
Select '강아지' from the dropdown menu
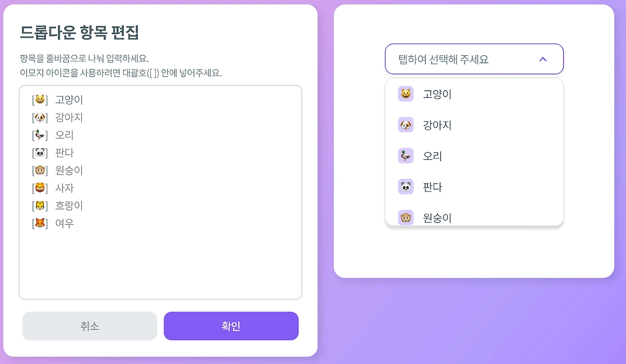pyautogui.click(x=437, y=125)
